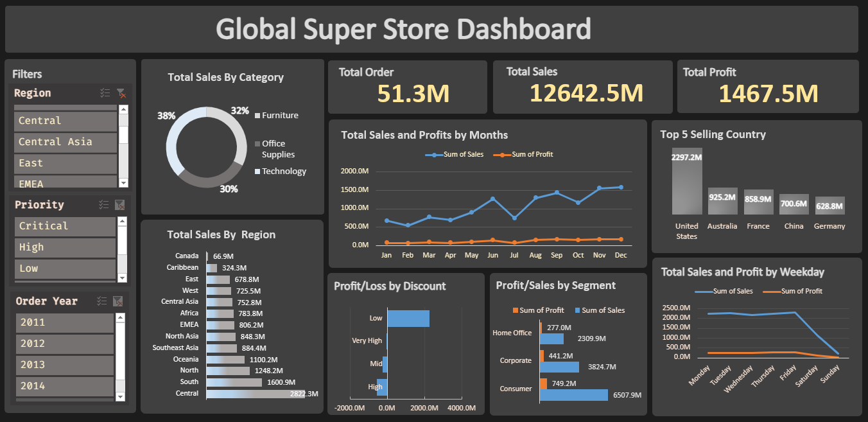The image size is (868, 422).
Task: Toggle 2011 in the Order Year slicer
Action: coord(64,322)
